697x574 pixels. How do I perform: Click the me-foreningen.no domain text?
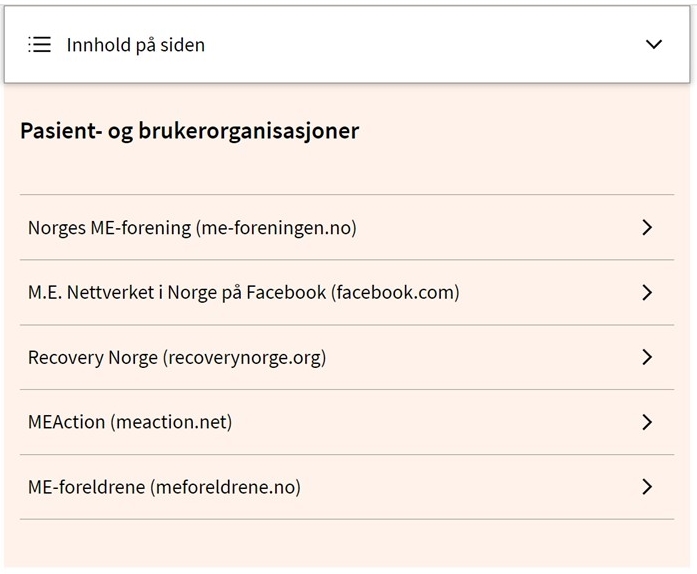(277, 228)
